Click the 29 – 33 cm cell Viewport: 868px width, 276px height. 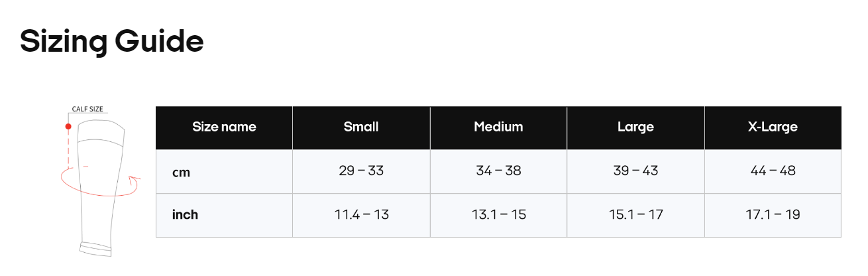361,171
